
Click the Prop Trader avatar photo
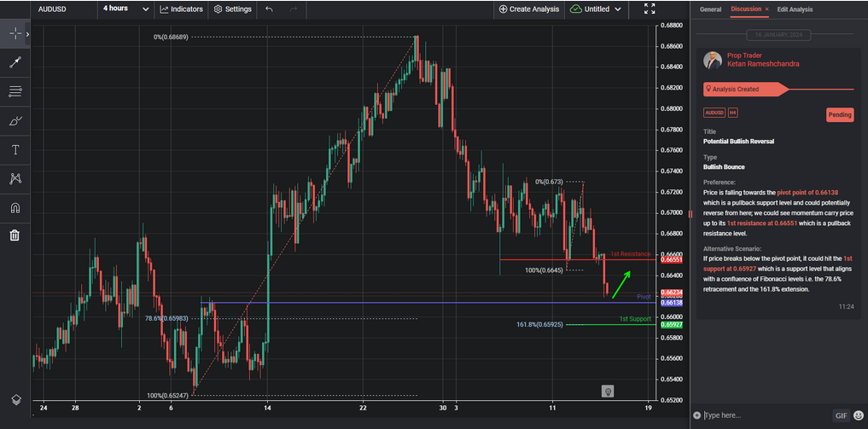[x=713, y=61]
